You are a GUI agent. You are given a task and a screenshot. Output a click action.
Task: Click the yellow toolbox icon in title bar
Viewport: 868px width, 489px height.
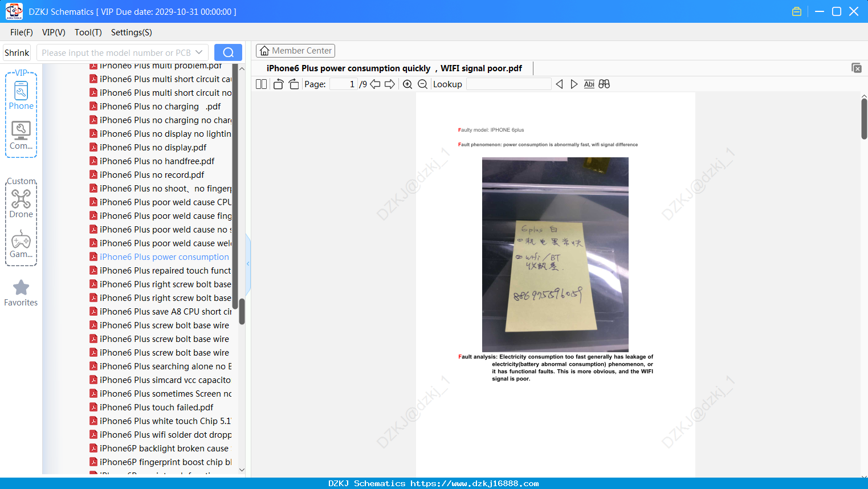click(797, 11)
